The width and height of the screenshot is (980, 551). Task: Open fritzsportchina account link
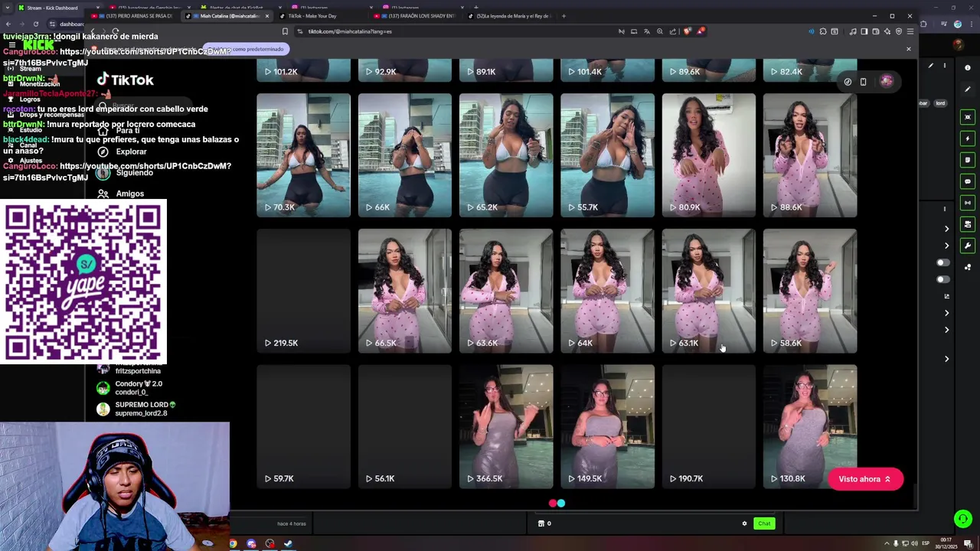138,371
